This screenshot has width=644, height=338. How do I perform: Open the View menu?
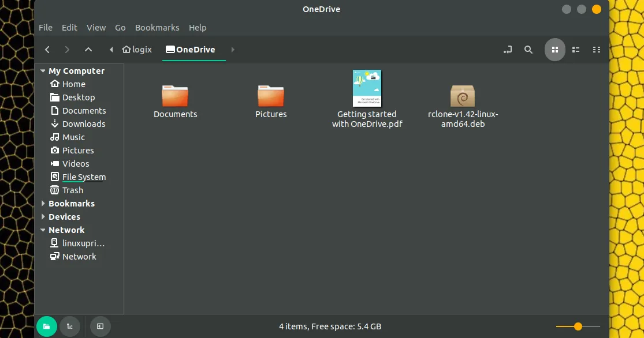(96, 28)
